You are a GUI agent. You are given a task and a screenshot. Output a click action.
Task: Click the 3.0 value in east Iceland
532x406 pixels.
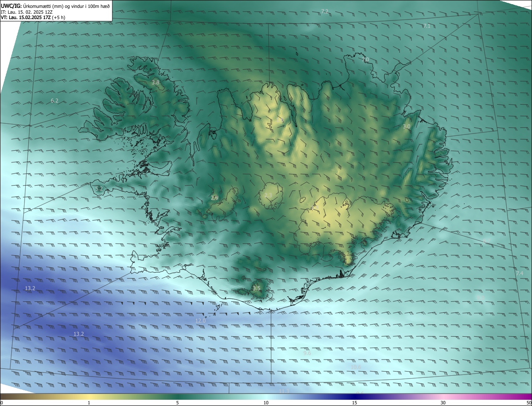click(x=406, y=126)
